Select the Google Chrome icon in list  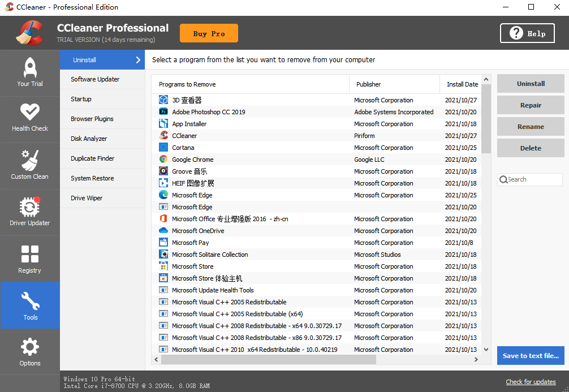(x=163, y=160)
